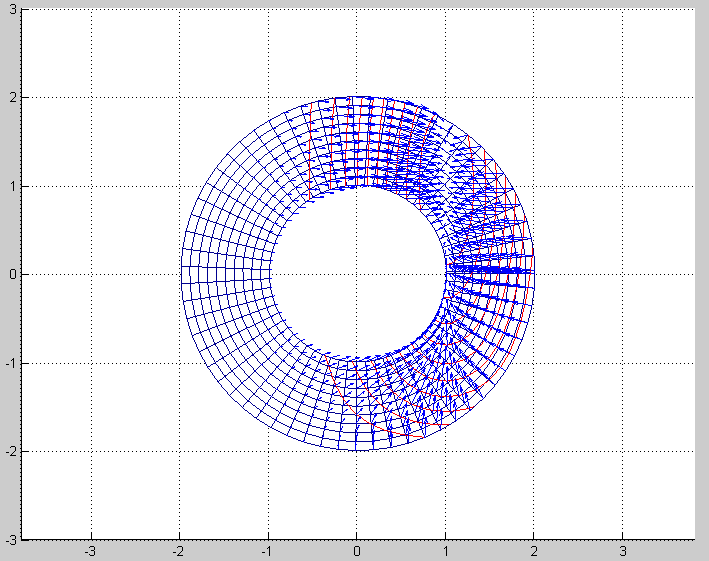Click the x-axis tick label 2
This screenshot has width=709, height=561.
pyautogui.click(x=534, y=551)
